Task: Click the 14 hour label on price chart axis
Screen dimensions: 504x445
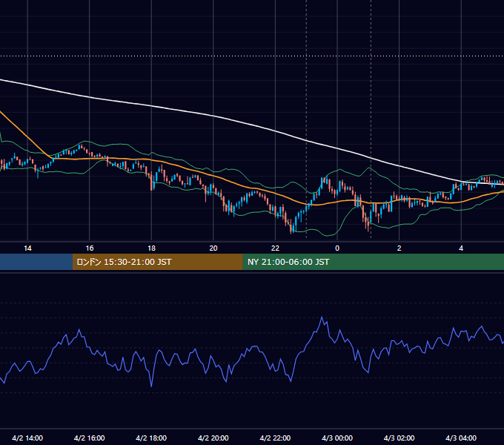Action: click(27, 248)
